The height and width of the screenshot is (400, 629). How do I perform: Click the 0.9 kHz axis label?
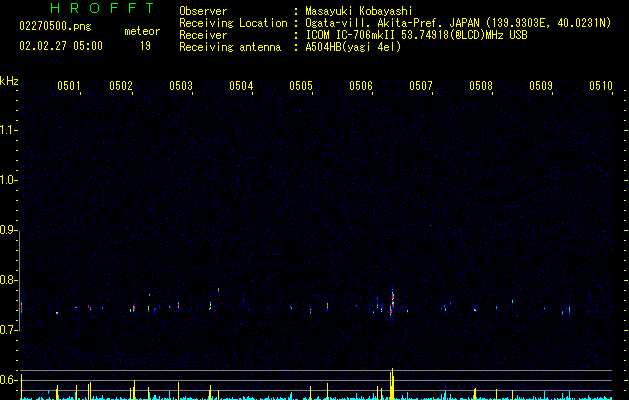(x=8, y=230)
